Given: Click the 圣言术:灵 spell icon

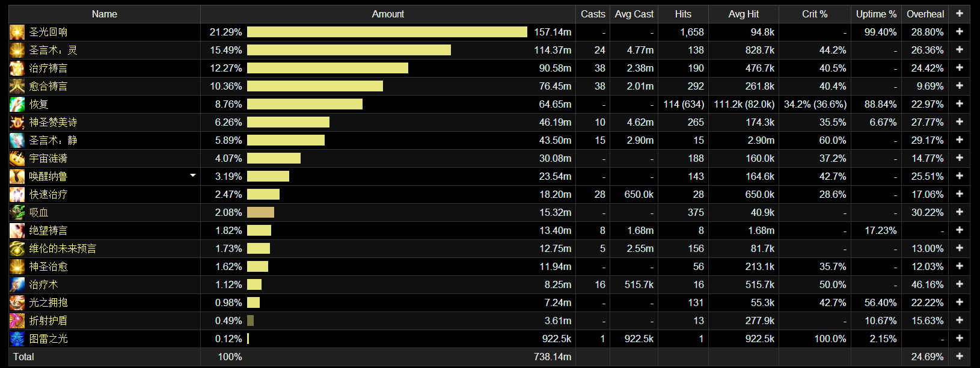Looking at the screenshot, I should pyautogui.click(x=17, y=51).
